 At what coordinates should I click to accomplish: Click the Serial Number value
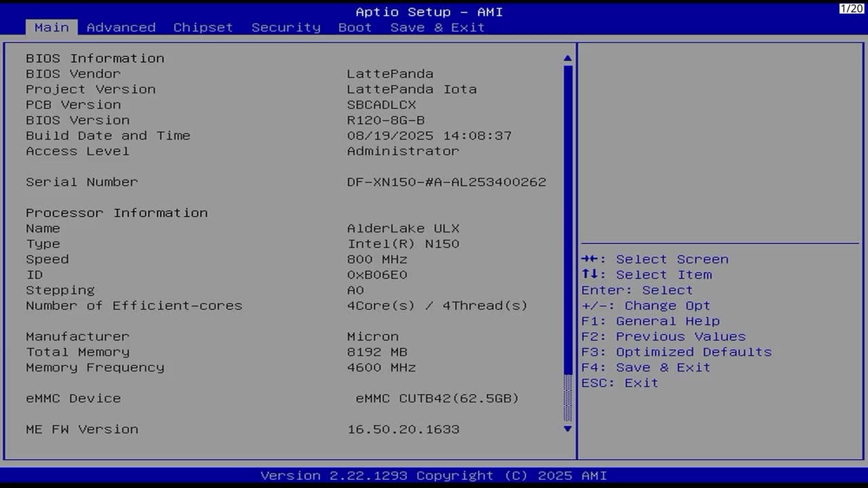tap(446, 182)
